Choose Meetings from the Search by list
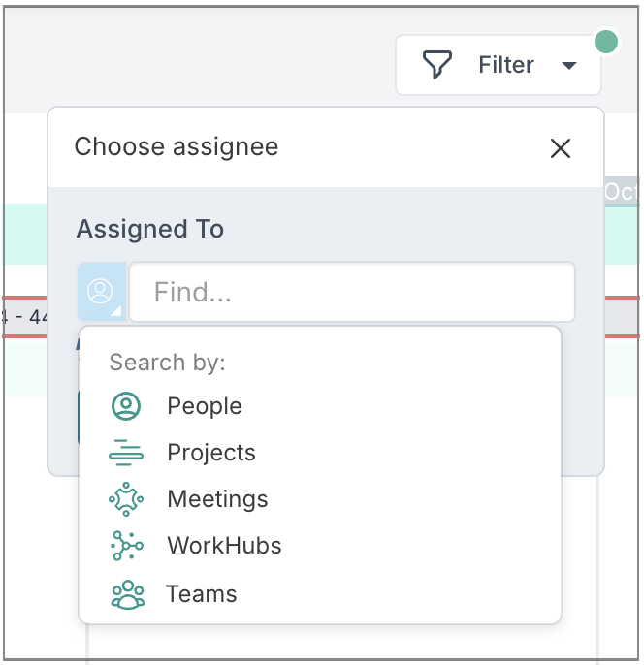The width and height of the screenshot is (644, 665). tap(217, 498)
